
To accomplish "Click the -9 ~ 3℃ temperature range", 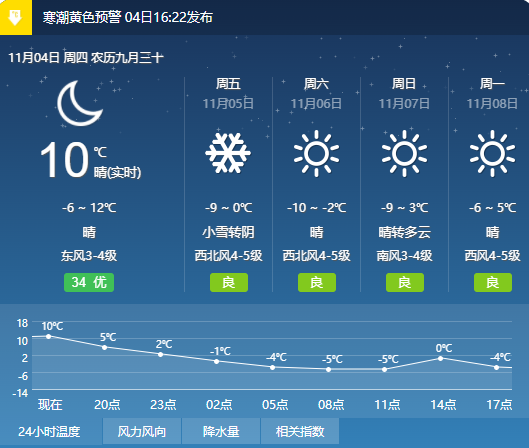I will [405, 208].
